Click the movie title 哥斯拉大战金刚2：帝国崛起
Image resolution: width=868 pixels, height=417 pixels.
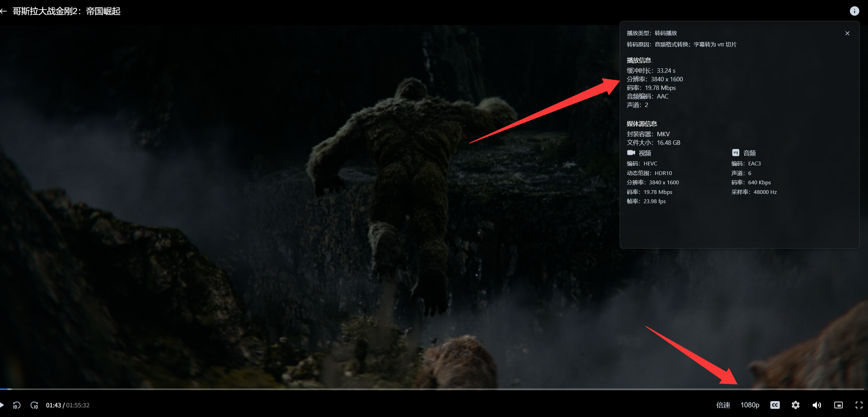(x=67, y=11)
